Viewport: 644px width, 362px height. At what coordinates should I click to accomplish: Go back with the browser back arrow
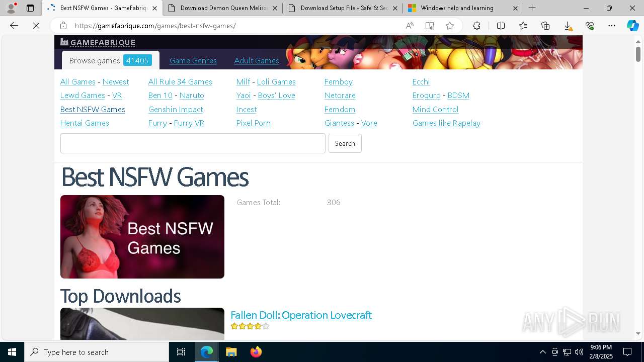click(14, 26)
